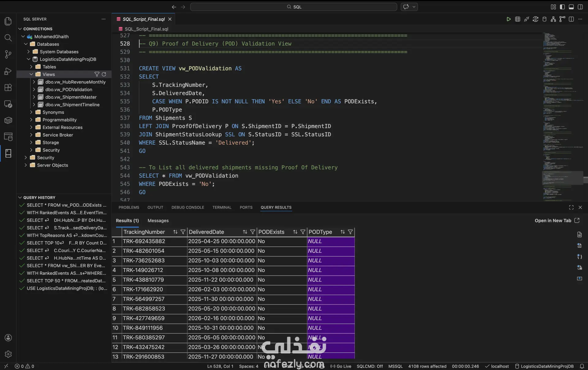
Task: Collapse the MohamedGhaith server node
Action: [x=23, y=36]
